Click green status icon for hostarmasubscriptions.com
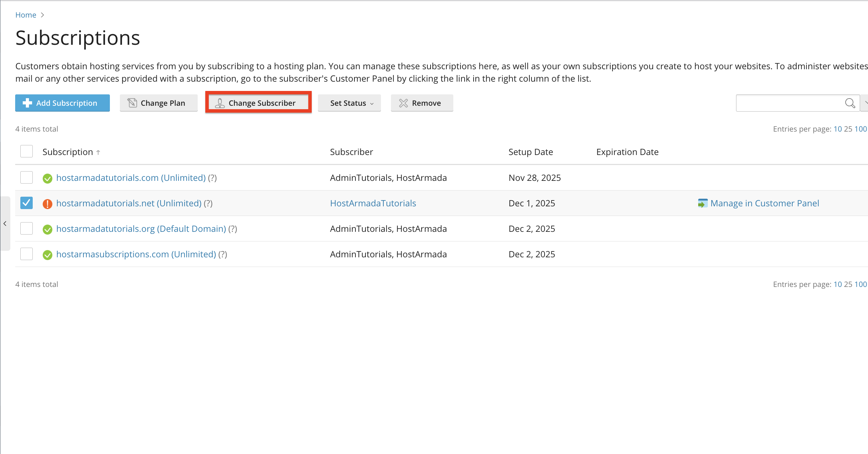This screenshot has width=868, height=454. 48,255
